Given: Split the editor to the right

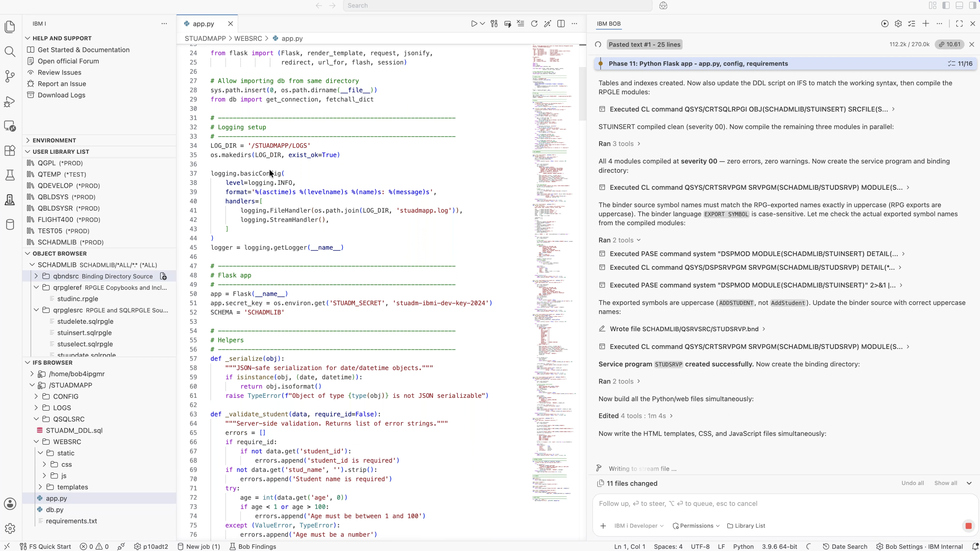Looking at the screenshot, I should pos(561,24).
